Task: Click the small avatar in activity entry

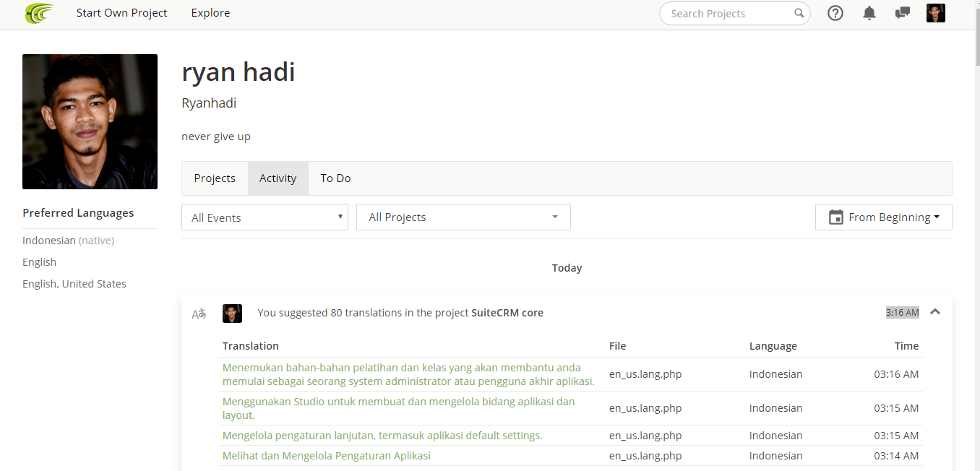Action: [x=232, y=313]
